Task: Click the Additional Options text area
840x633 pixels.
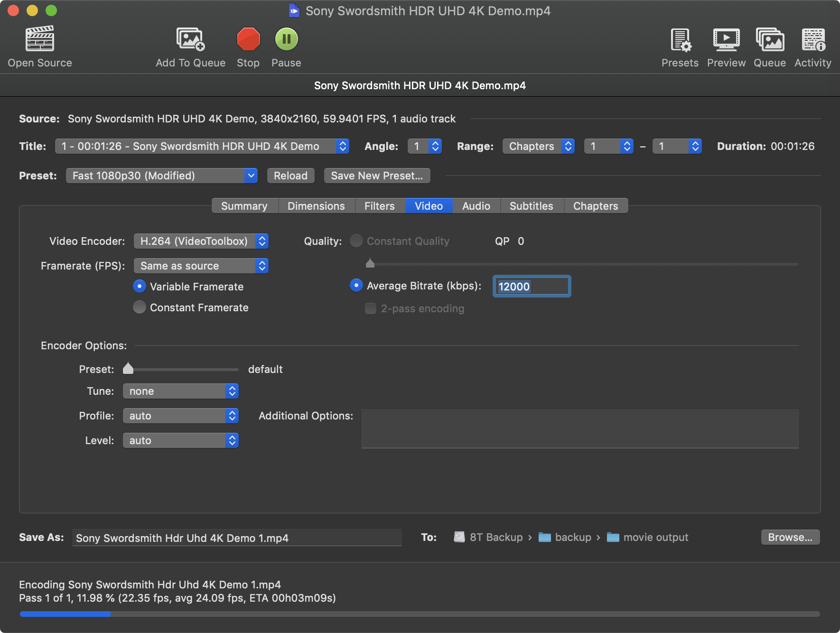Action: click(580, 429)
